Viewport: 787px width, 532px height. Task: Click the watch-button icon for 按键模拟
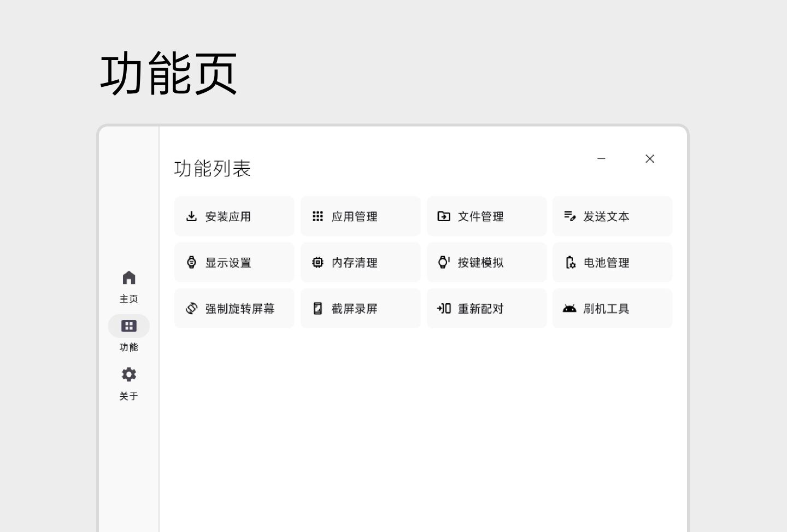click(x=444, y=262)
